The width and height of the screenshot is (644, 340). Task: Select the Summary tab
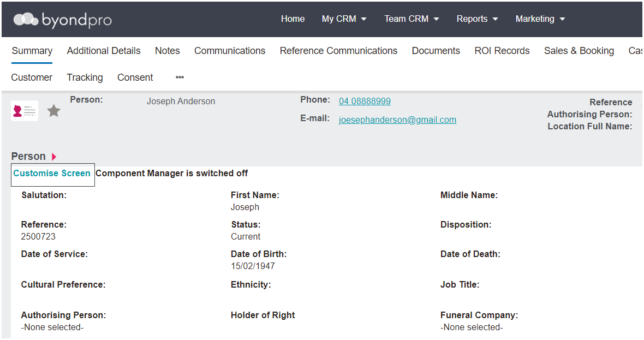[x=32, y=51]
